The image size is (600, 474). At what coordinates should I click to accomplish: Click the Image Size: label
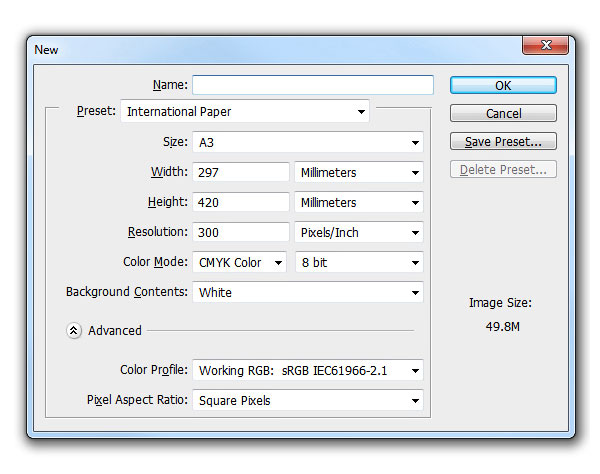pos(500,303)
